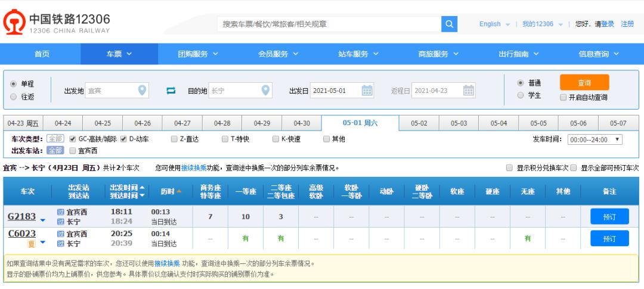Click the 12306 China Railway logo
Viewport: 644px width, 289px height.
[58, 24]
